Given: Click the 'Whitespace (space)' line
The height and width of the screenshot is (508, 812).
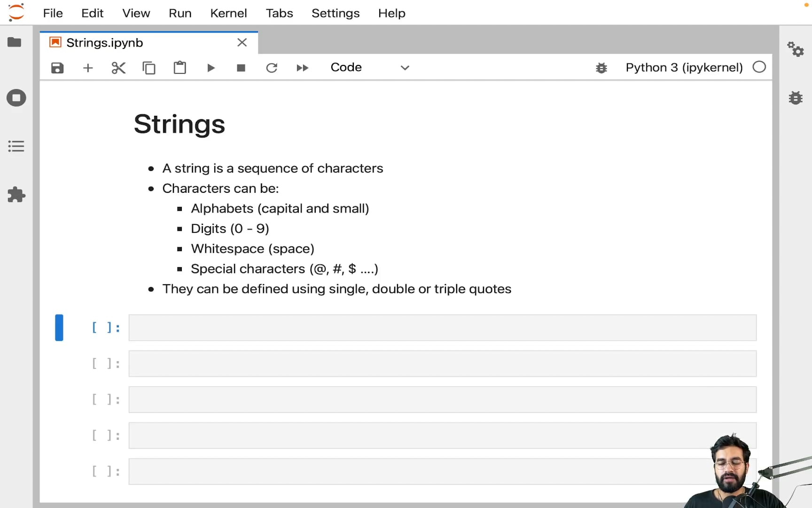Looking at the screenshot, I should pyautogui.click(x=252, y=249).
